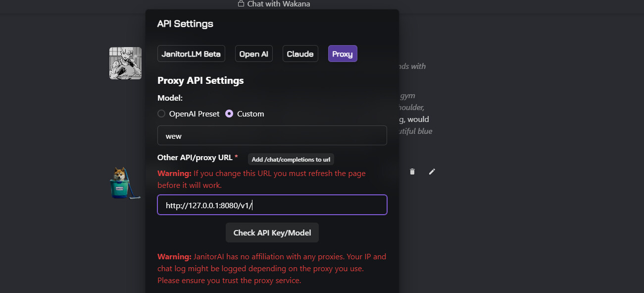Select the Open AI tab

tap(253, 54)
